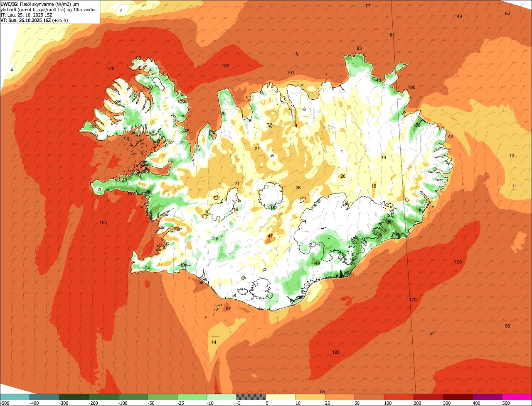Click the map value 60
The width and height of the screenshot is (532, 406).
(390, 222)
